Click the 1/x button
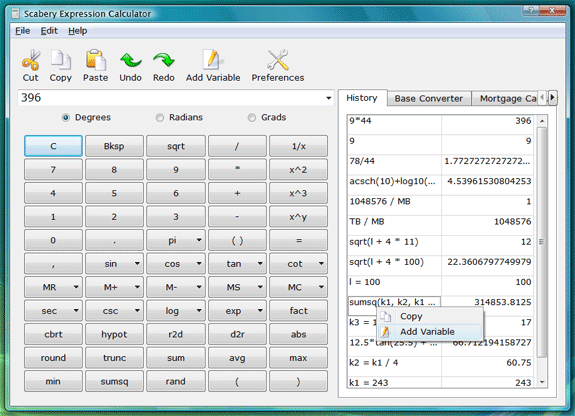 299,146
